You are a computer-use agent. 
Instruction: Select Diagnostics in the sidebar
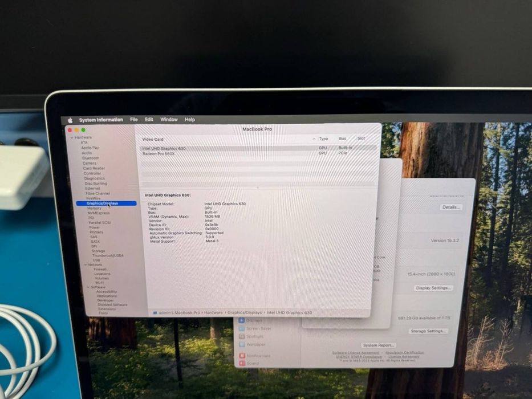pos(94,178)
